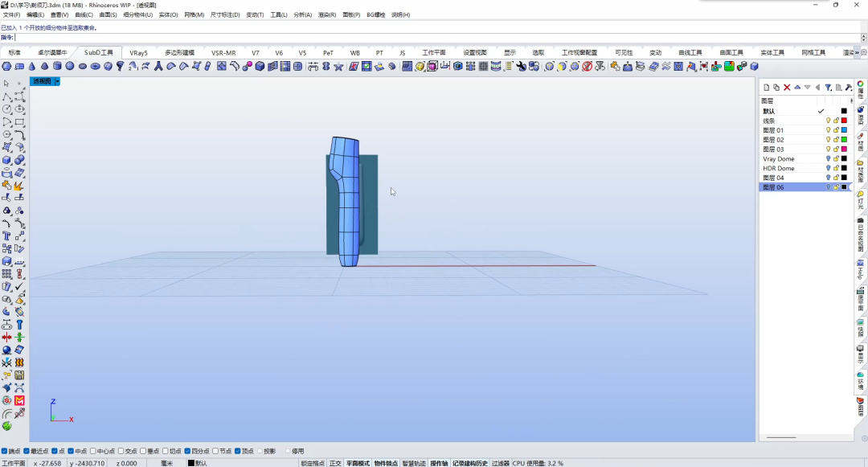Toggle 操作轴 in status bar
The image size is (868, 467).
pyautogui.click(x=439, y=463)
